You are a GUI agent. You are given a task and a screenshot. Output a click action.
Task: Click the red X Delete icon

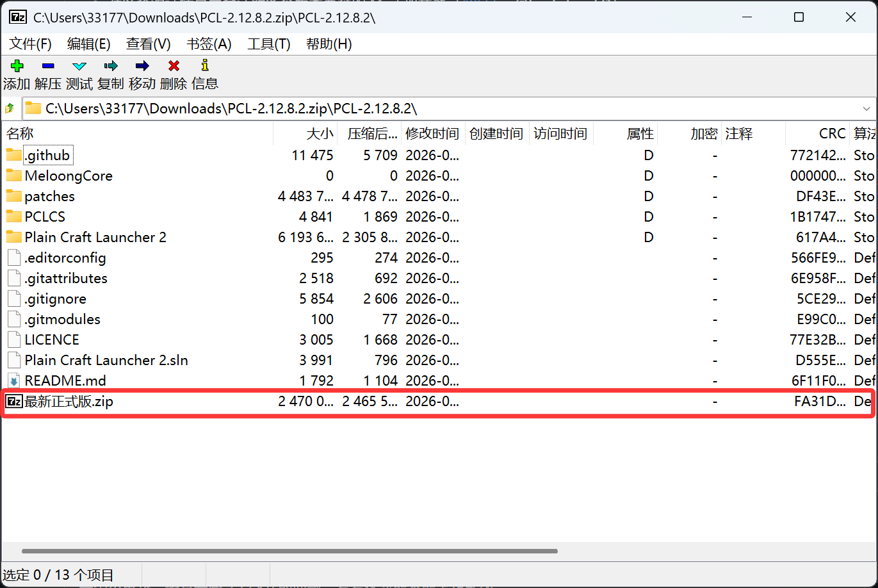coord(174,66)
